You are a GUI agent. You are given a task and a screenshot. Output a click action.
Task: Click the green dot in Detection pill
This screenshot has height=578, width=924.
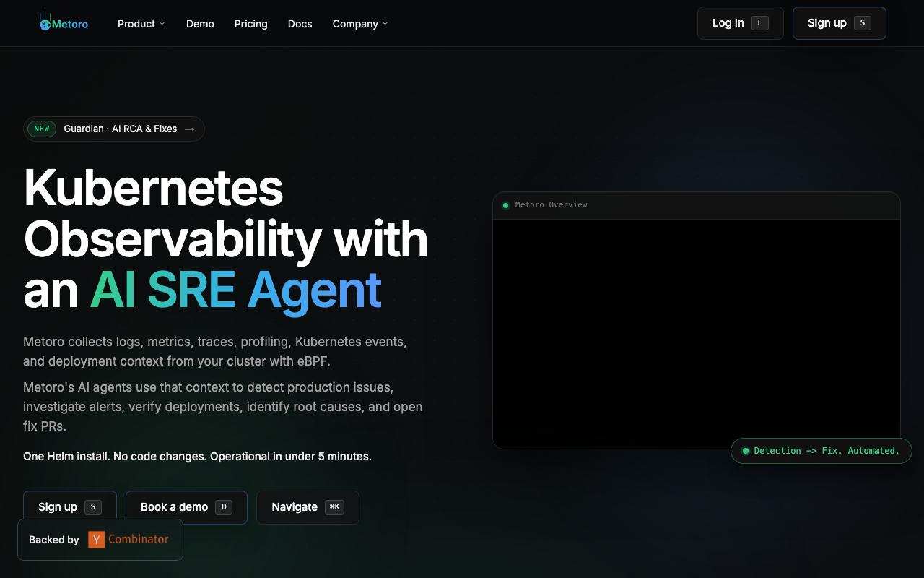tap(746, 451)
